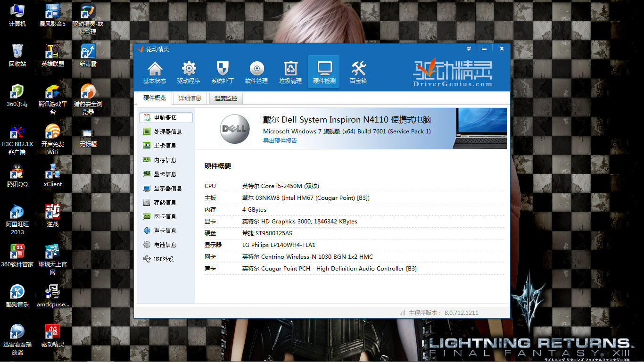Click disk value 希捷 ST9500325AS

pyautogui.click(x=267, y=233)
